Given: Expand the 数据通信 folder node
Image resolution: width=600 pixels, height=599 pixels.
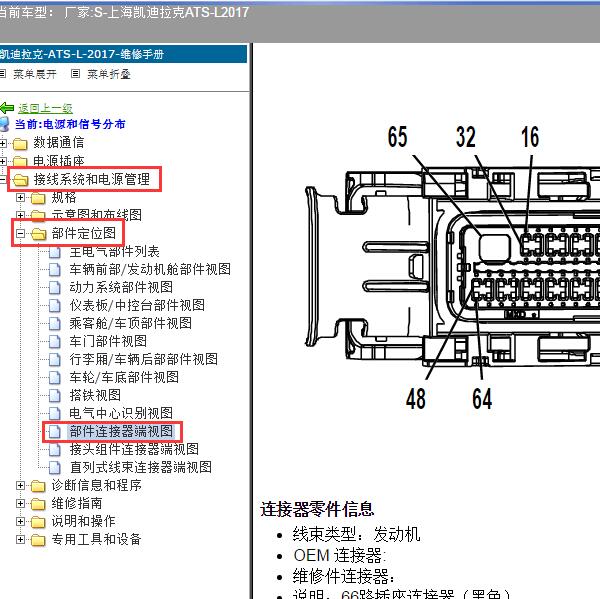Looking at the screenshot, I should (3, 144).
